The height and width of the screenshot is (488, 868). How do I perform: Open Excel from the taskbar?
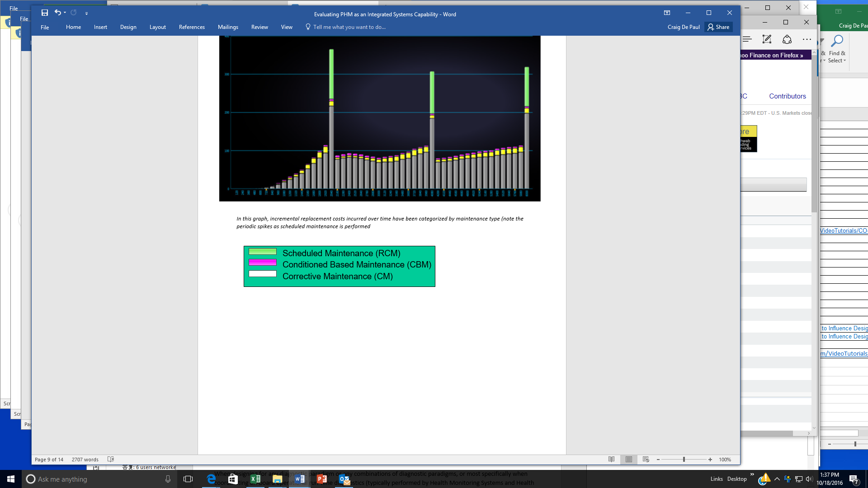(x=255, y=479)
